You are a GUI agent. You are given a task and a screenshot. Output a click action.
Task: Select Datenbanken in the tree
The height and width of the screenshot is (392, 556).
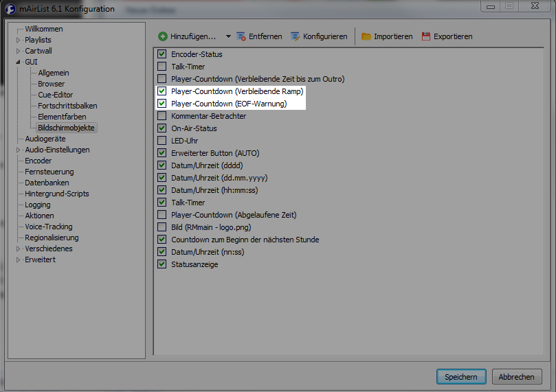tap(47, 183)
